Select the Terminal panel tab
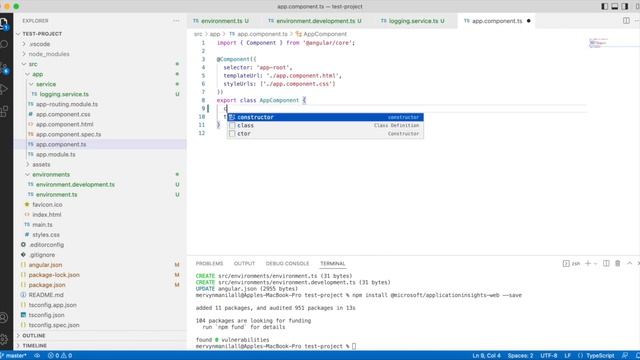The width and height of the screenshot is (640, 360). point(333,264)
